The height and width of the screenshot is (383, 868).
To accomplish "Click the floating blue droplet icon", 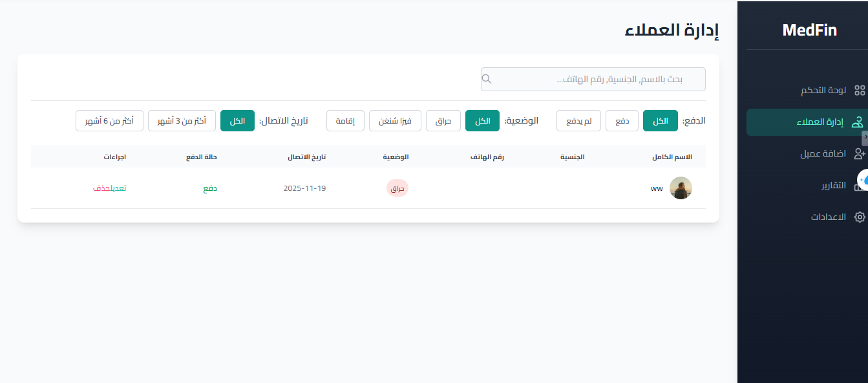I will coord(863,181).
